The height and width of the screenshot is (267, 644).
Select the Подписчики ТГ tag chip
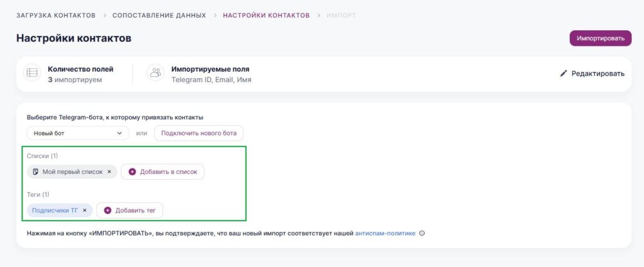click(x=60, y=210)
